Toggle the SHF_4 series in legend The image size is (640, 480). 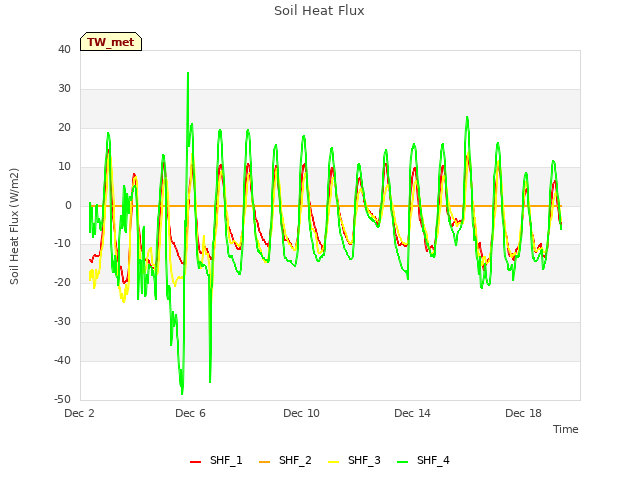pos(423,460)
